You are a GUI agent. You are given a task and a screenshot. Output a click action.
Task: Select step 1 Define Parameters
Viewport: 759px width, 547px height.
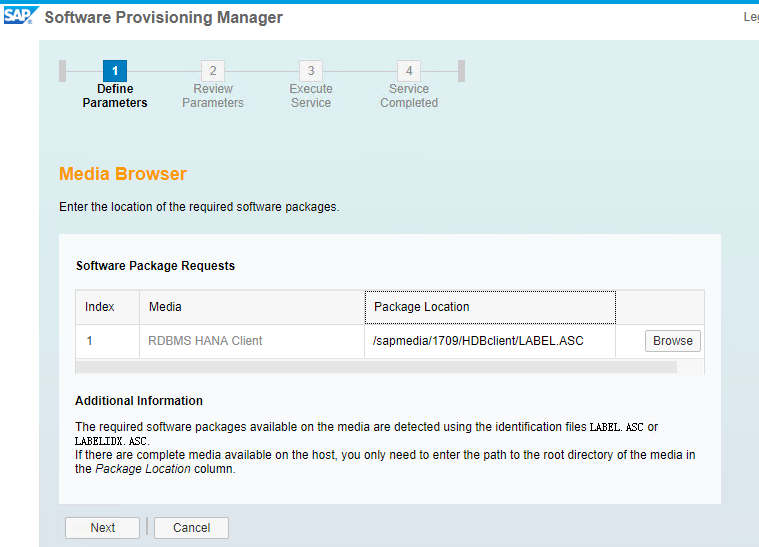[115, 71]
